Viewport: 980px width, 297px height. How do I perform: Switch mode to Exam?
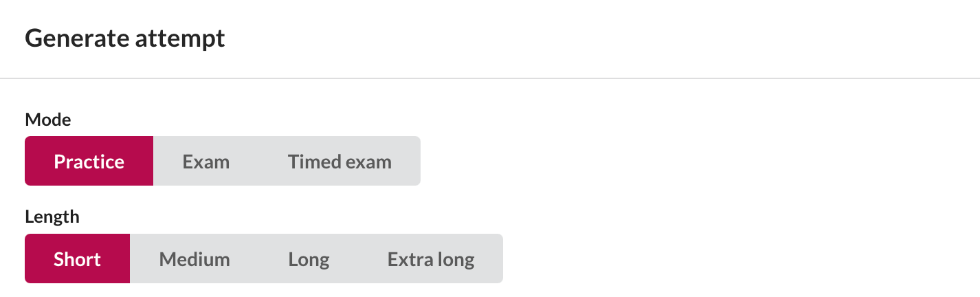(206, 162)
